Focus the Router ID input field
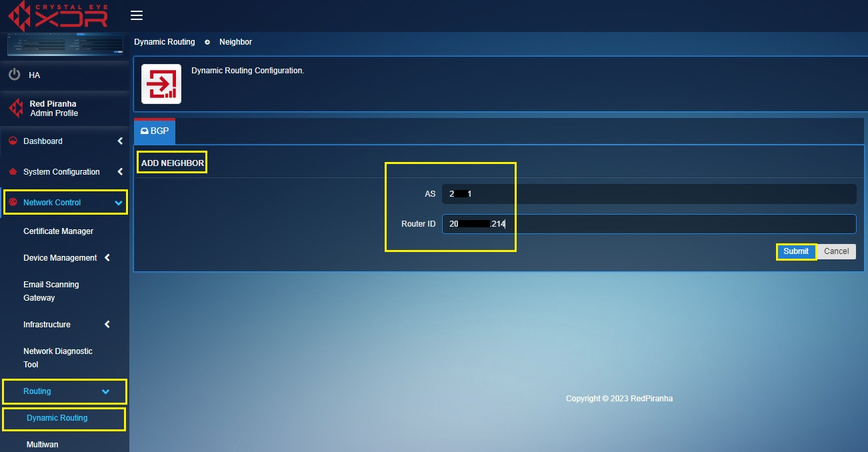The width and height of the screenshot is (868, 452). (x=649, y=224)
